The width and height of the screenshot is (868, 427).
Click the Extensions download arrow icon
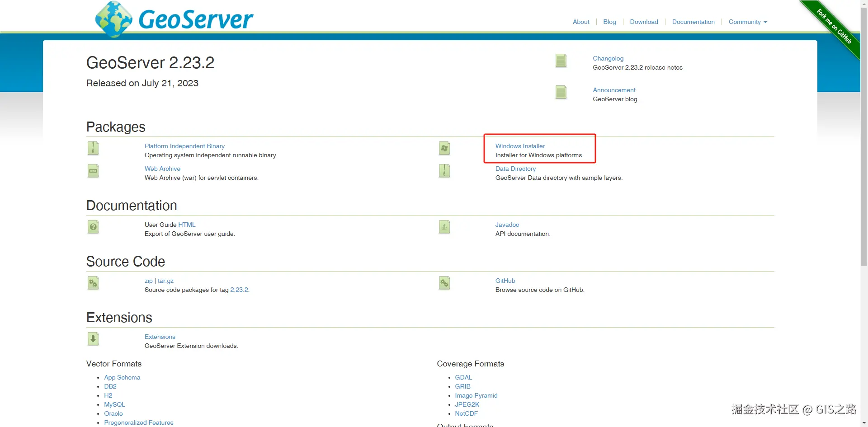(93, 339)
